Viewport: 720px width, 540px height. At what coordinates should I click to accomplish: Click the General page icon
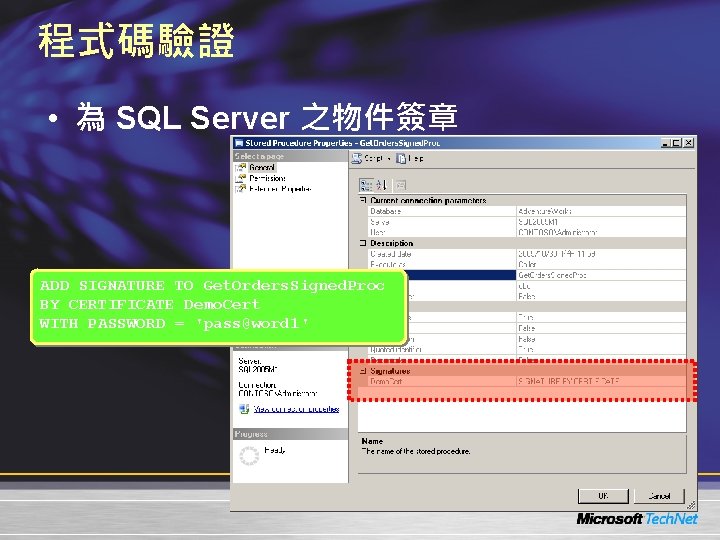241,168
